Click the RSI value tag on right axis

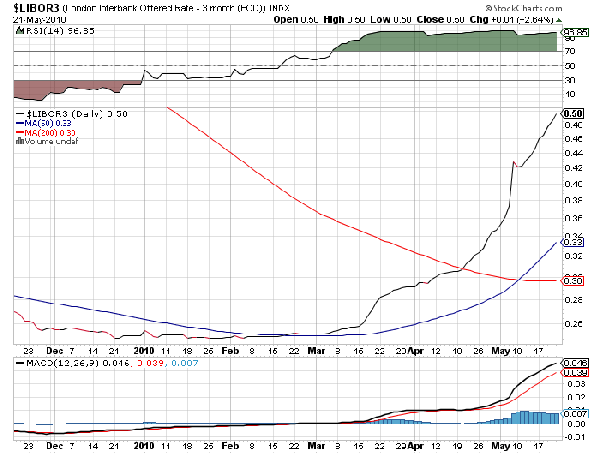[573, 32]
